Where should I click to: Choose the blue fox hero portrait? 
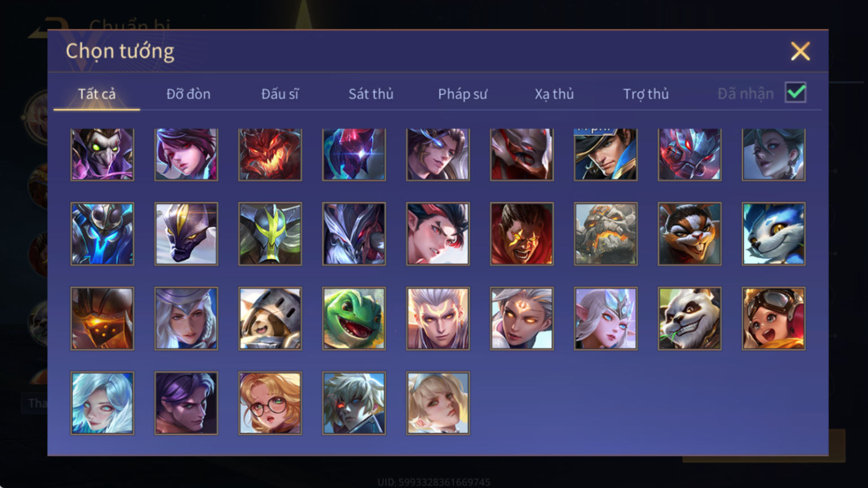[x=774, y=234]
